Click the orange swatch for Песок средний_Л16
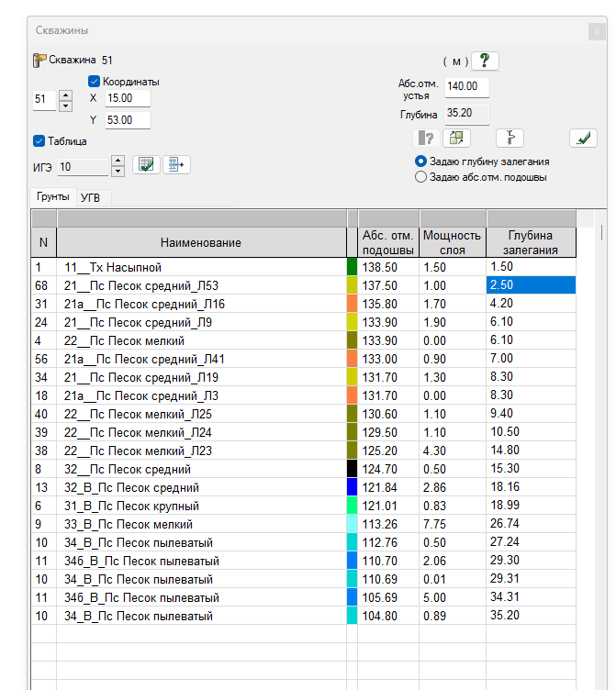 click(352, 304)
